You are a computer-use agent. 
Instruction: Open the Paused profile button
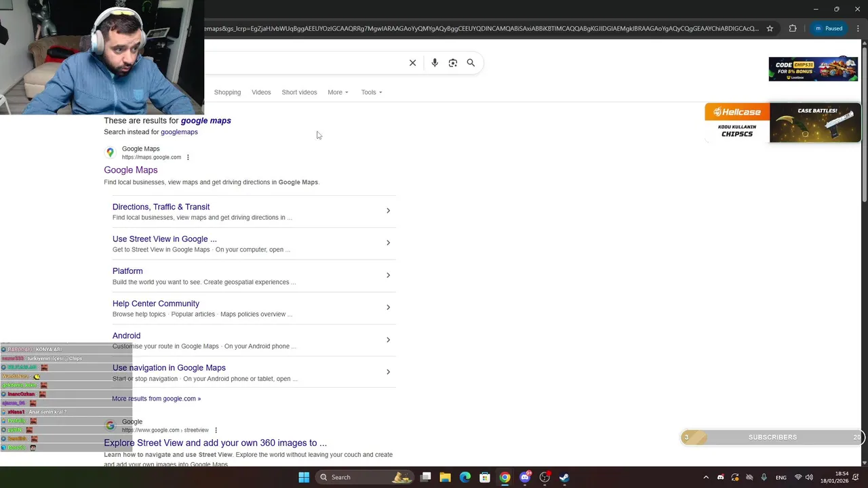point(829,28)
